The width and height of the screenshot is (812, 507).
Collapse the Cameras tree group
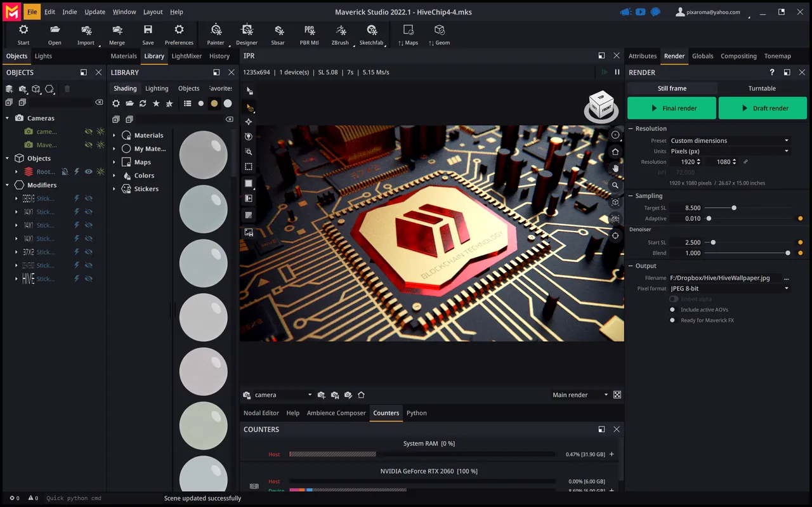coord(7,118)
